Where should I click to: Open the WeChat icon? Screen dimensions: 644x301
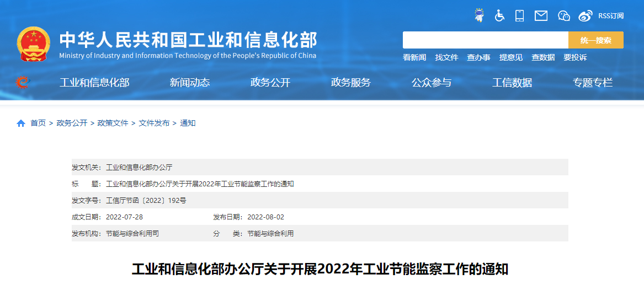(x=563, y=15)
